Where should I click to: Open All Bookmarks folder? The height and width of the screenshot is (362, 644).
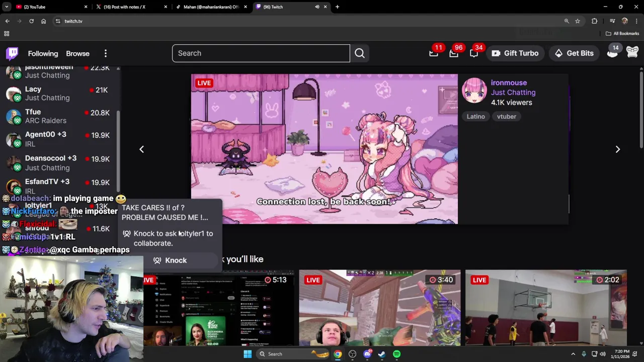click(x=622, y=34)
